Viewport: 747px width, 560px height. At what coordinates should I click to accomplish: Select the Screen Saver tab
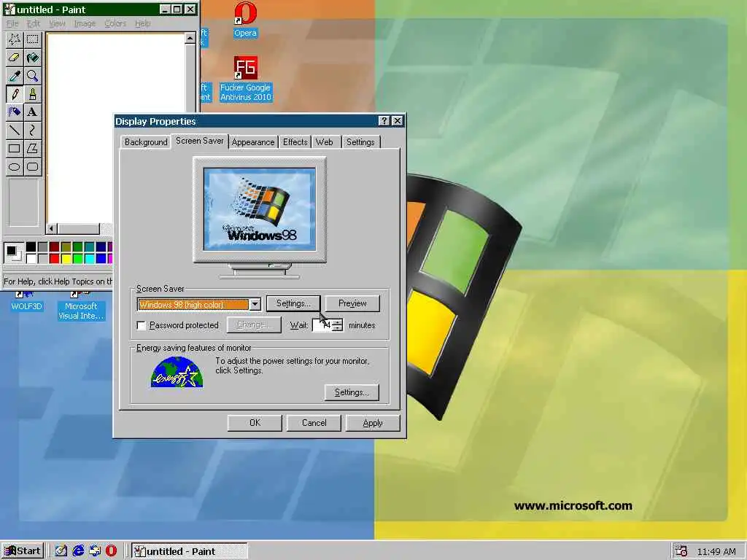(200, 141)
